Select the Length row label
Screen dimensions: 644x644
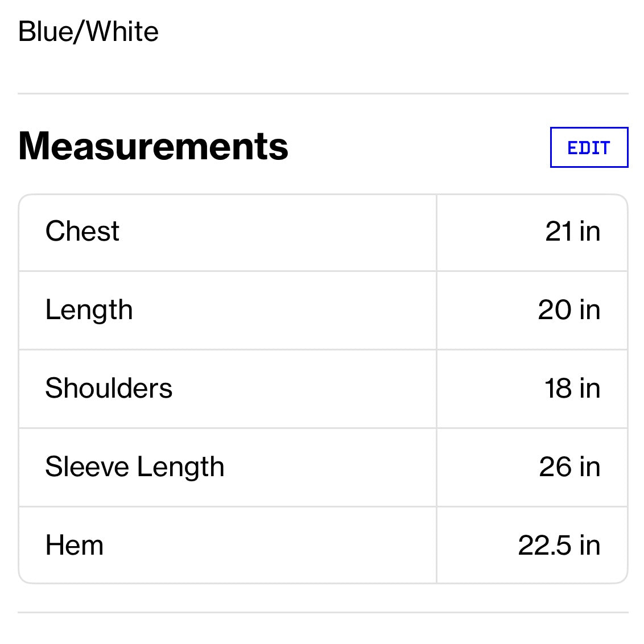tap(89, 310)
